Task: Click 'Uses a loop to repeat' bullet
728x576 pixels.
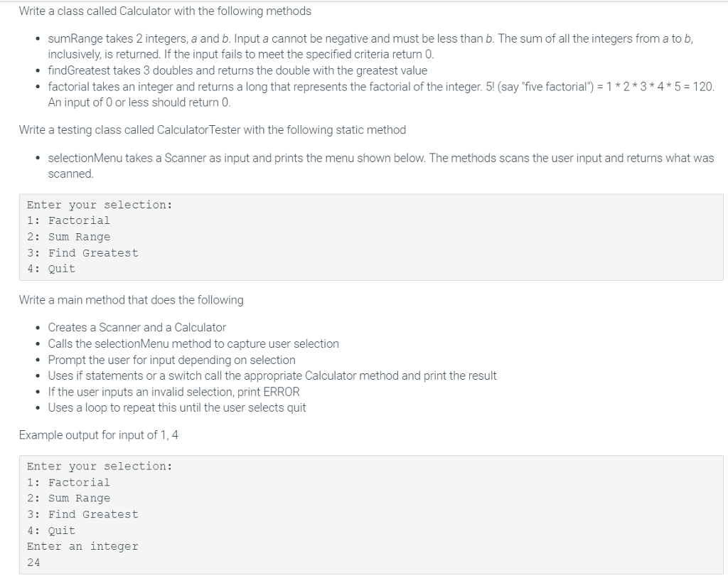Action: (177, 407)
